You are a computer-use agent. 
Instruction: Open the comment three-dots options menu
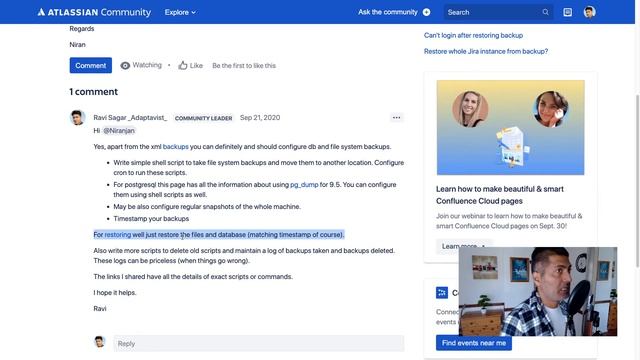point(396,118)
